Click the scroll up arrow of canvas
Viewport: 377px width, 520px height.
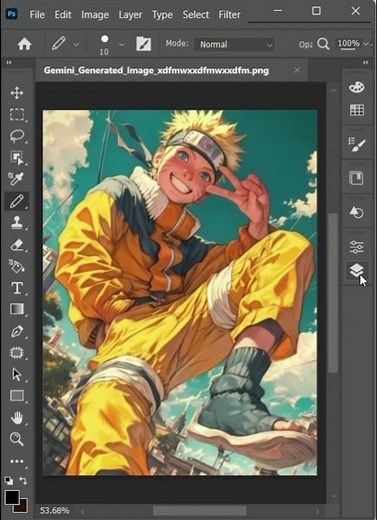click(x=333, y=90)
